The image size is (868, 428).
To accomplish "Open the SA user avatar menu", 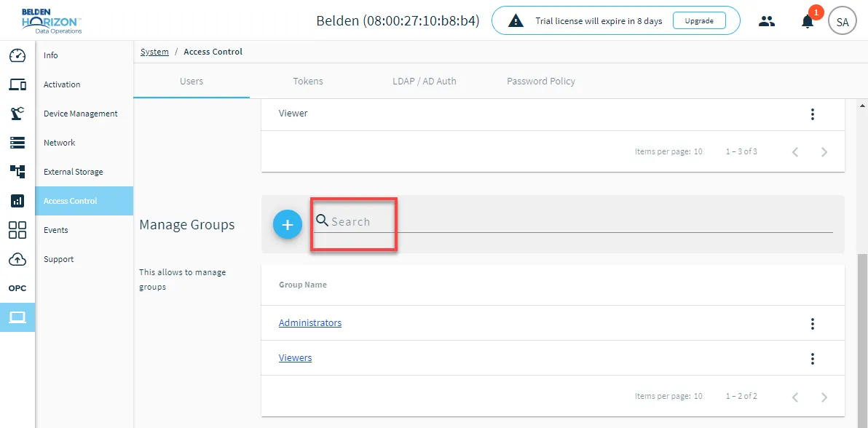I will [x=843, y=22].
